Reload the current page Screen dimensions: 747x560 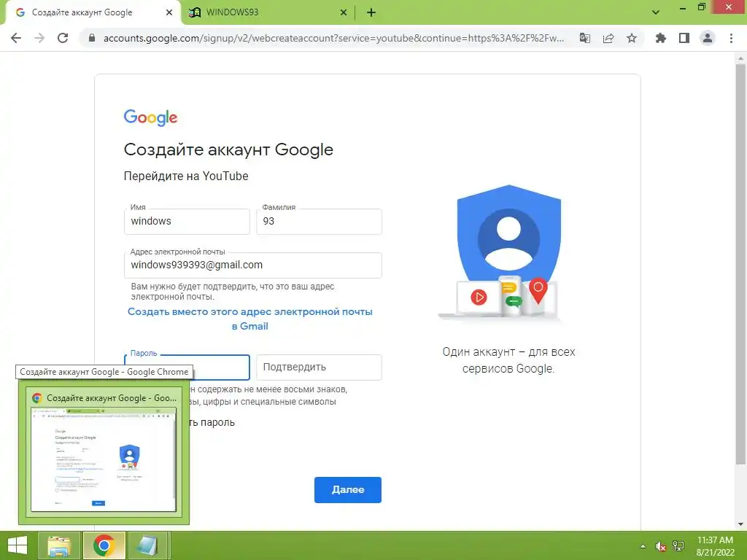pyautogui.click(x=63, y=38)
